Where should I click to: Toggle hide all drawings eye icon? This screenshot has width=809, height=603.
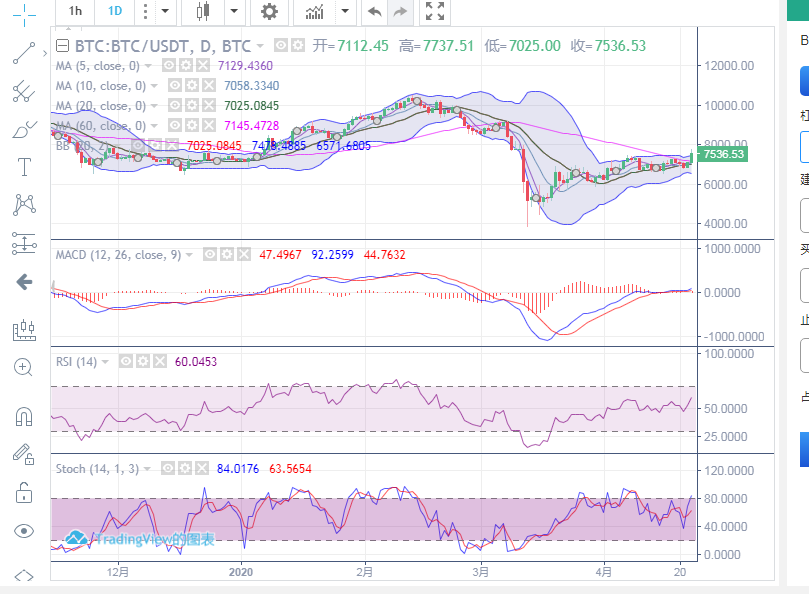click(24, 531)
